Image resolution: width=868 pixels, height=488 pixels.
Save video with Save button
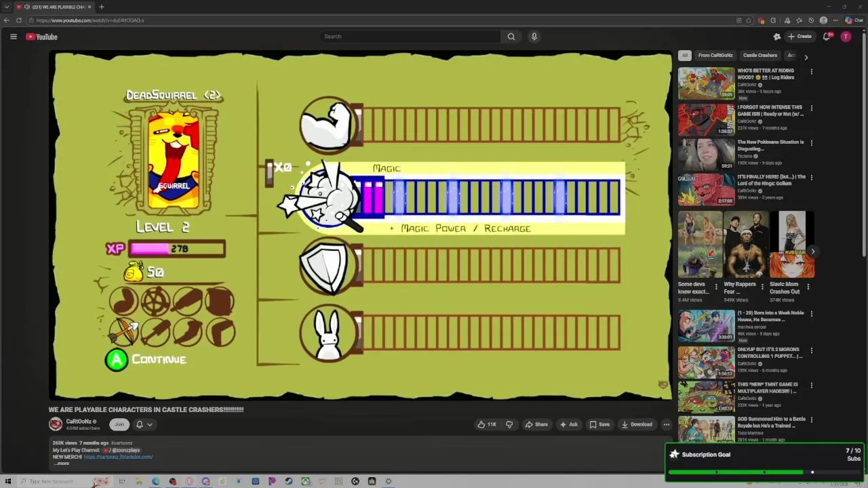coord(599,424)
